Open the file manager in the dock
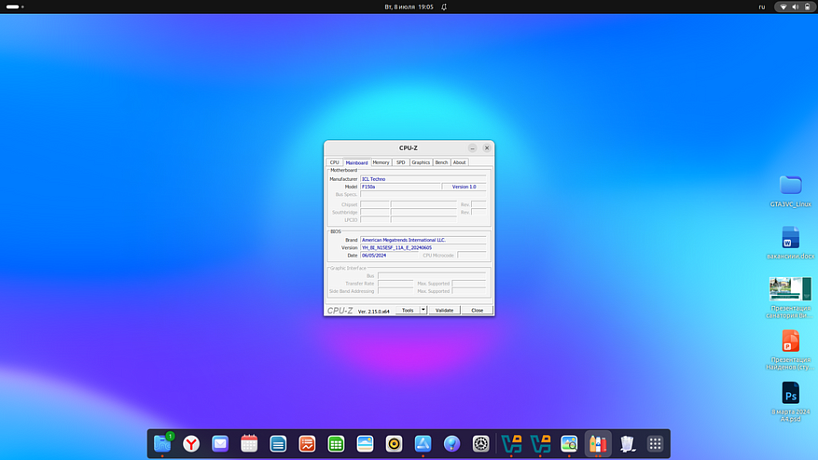 [162, 443]
